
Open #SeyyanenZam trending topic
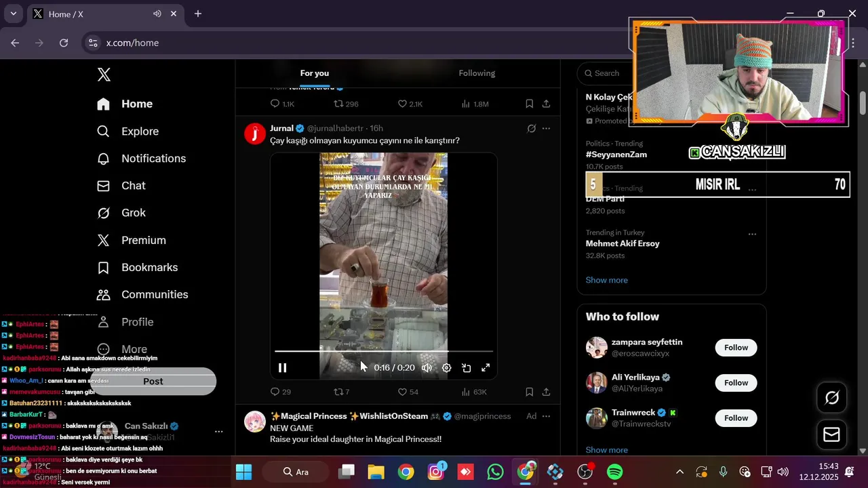pyautogui.click(x=616, y=155)
